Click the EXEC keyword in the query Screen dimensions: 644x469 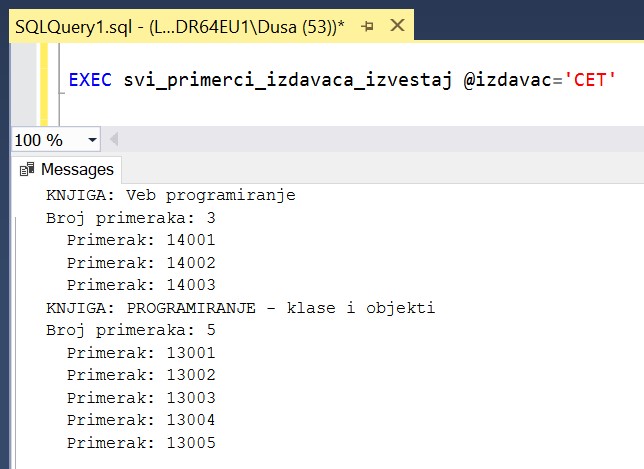point(92,80)
